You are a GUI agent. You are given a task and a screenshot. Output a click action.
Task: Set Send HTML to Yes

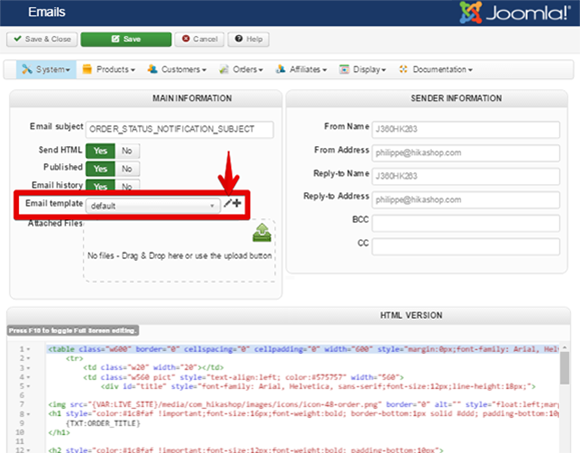click(x=100, y=151)
